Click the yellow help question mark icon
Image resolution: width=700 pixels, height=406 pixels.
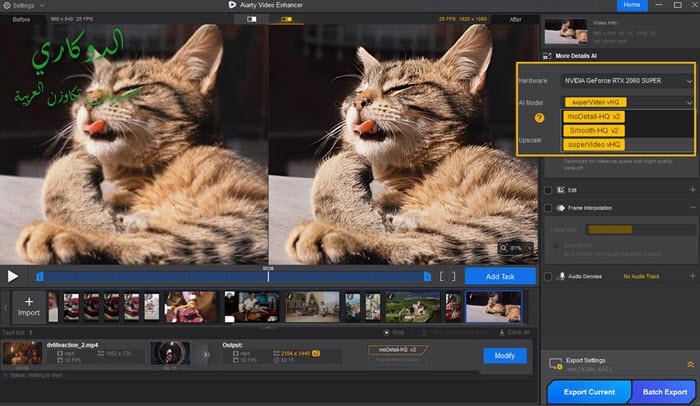pyautogui.click(x=539, y=117)
